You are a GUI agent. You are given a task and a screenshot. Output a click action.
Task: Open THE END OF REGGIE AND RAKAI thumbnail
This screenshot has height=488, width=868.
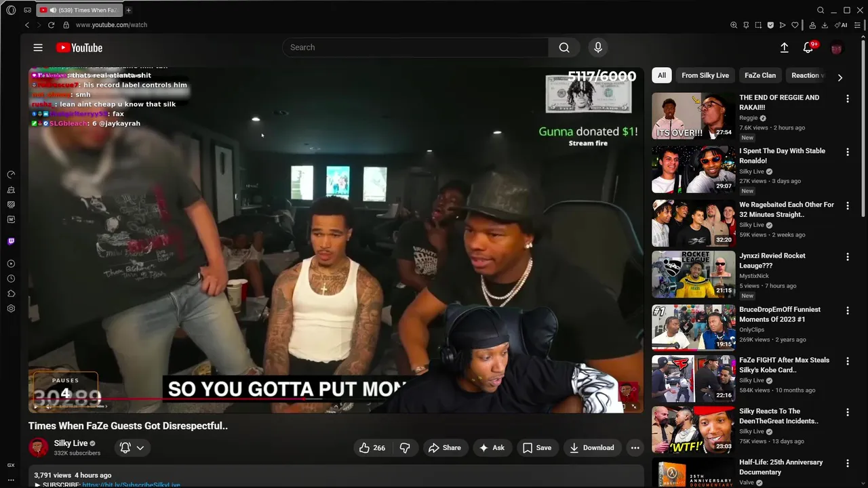tap(693, 116)
